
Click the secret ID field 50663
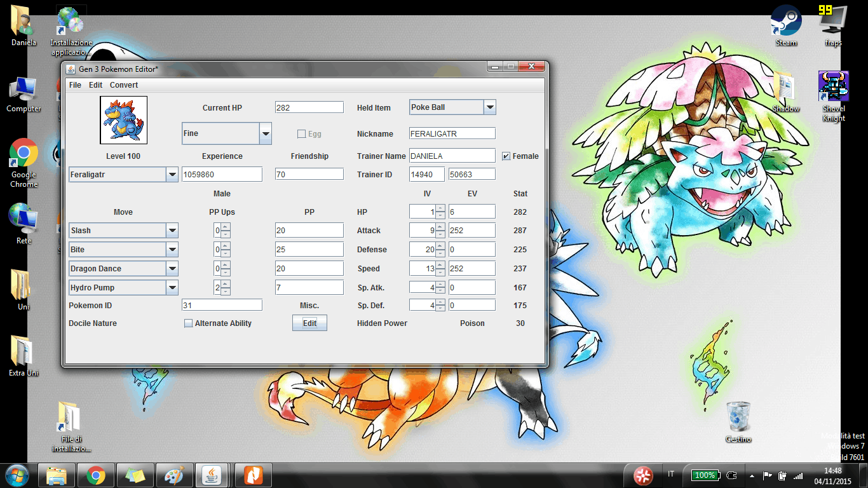[471, 174]
